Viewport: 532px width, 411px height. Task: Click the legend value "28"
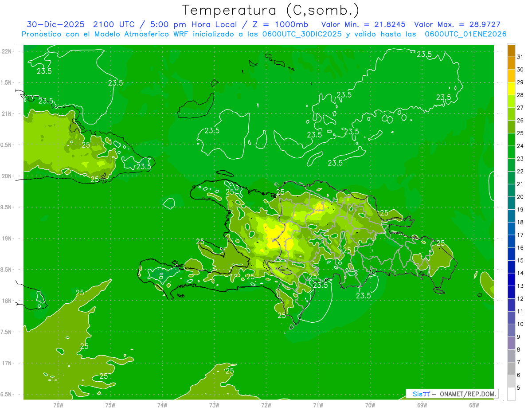tap(520, 95)
